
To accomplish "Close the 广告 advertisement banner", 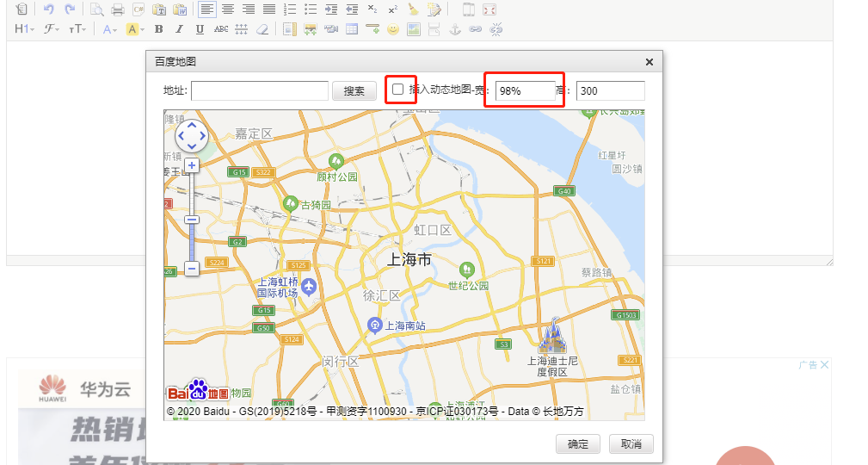I will (x=825, y=365).
